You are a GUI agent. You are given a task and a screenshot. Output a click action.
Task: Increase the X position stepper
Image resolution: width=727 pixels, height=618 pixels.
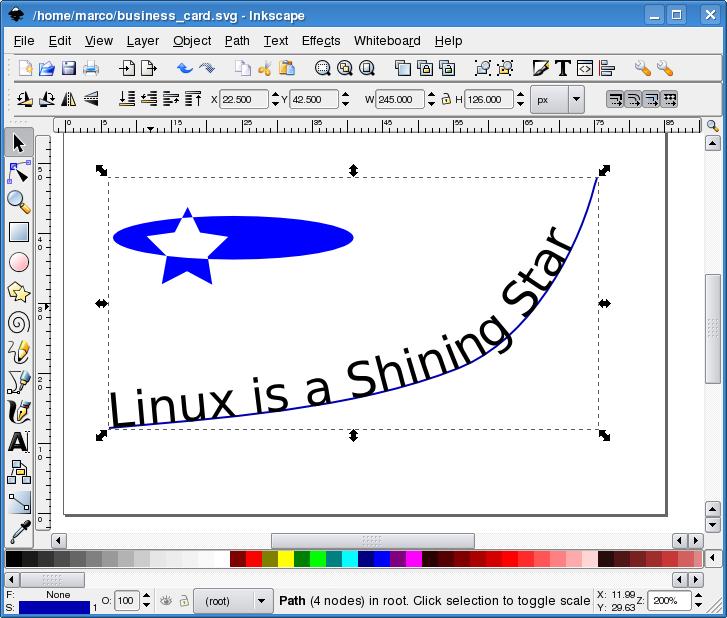(x=275, y=95)
